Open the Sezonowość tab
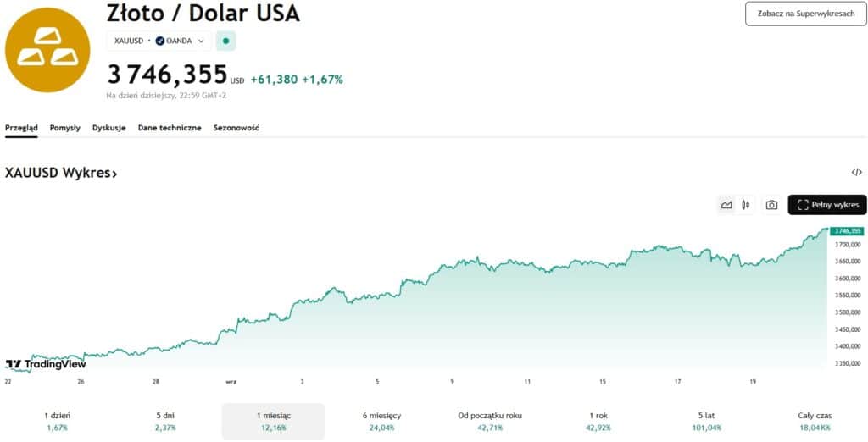The image size is (868, 442). click(236, 128)
